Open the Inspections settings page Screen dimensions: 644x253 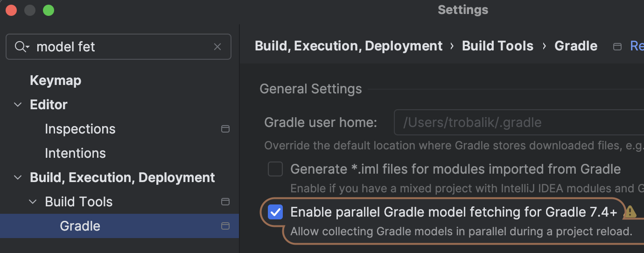coord(80,129)
